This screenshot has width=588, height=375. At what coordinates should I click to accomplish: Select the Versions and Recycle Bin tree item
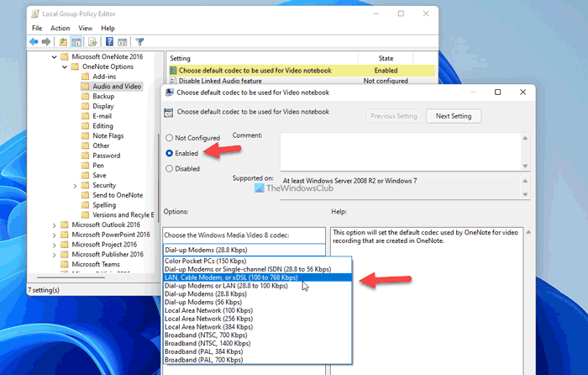[123, 215]
